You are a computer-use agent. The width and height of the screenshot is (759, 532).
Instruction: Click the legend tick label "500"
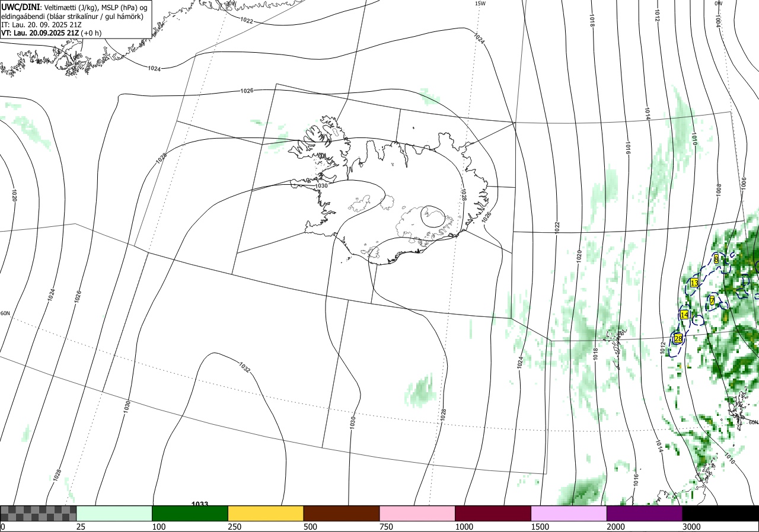point(310,527)
